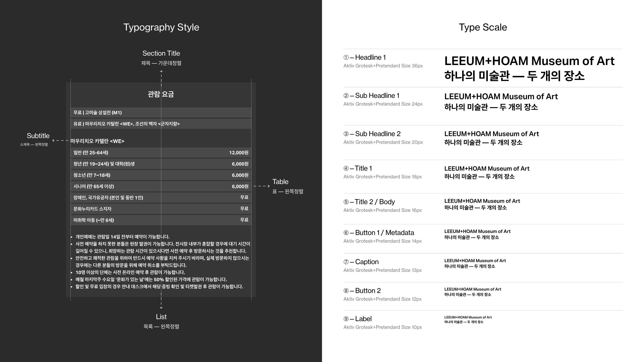
Task: Click the 'Type Scale' heading
Action: 483,27
